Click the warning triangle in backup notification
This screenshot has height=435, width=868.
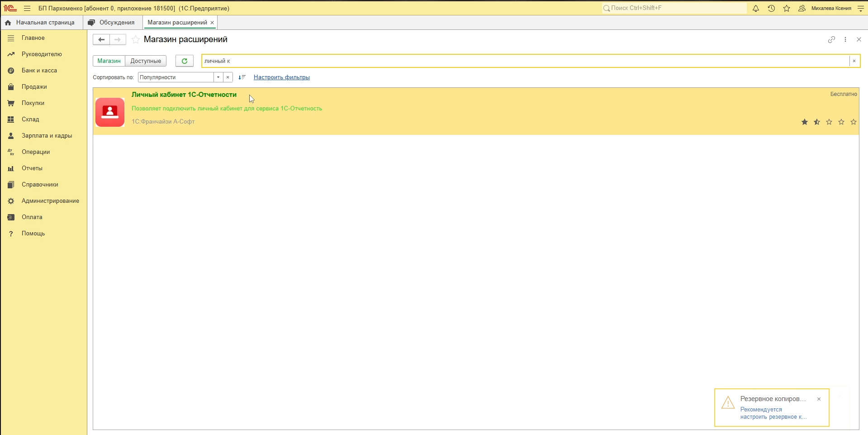(728, 402)
